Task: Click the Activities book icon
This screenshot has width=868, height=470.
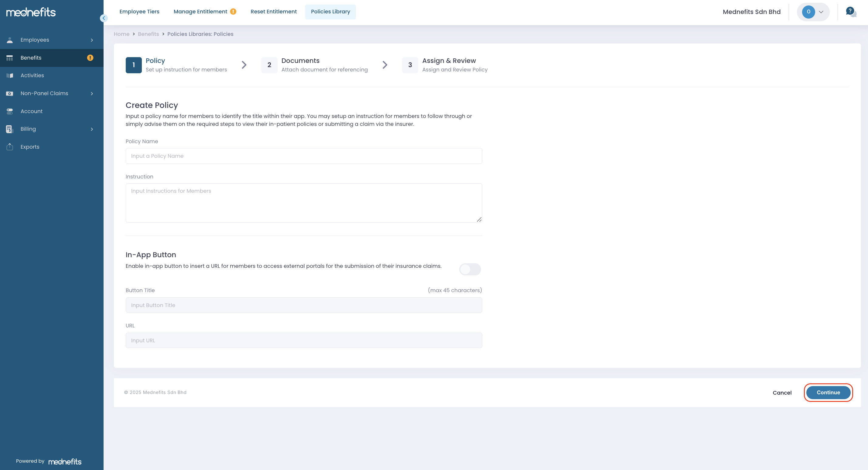Action: pos(10,76)
